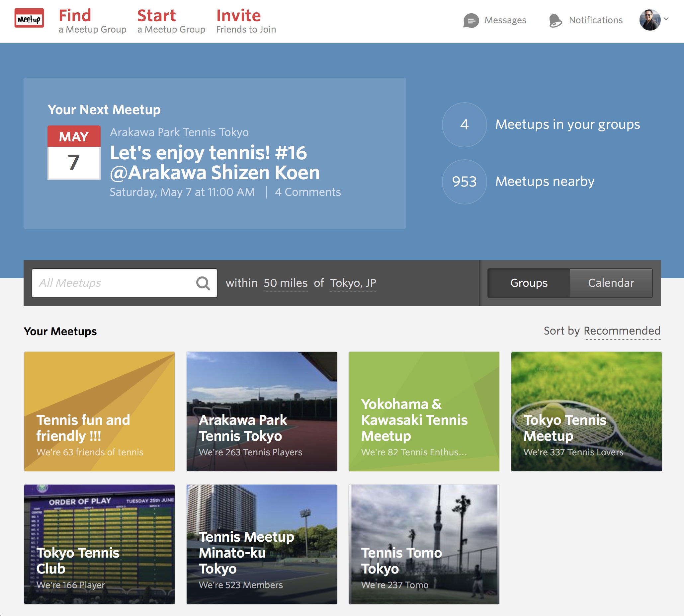This screenshot has height=616, width=684.
Task: Click the search magnifier icon
Action: [x=203, y=283]
